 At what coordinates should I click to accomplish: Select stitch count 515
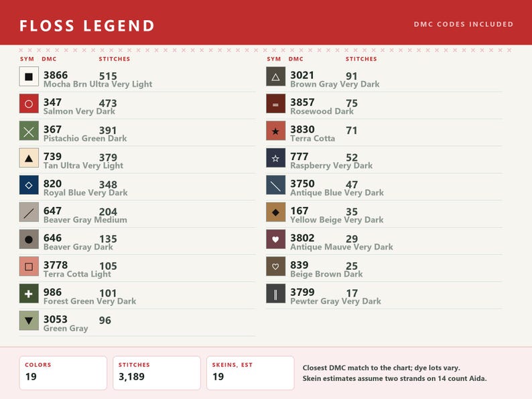(108, 76)
